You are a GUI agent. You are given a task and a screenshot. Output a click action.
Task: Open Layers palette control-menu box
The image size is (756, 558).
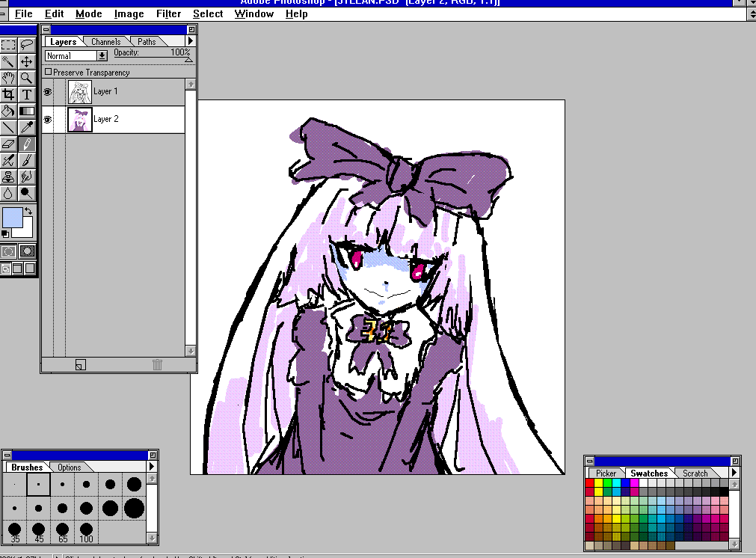pyautogui.click(x=46, y=29)
